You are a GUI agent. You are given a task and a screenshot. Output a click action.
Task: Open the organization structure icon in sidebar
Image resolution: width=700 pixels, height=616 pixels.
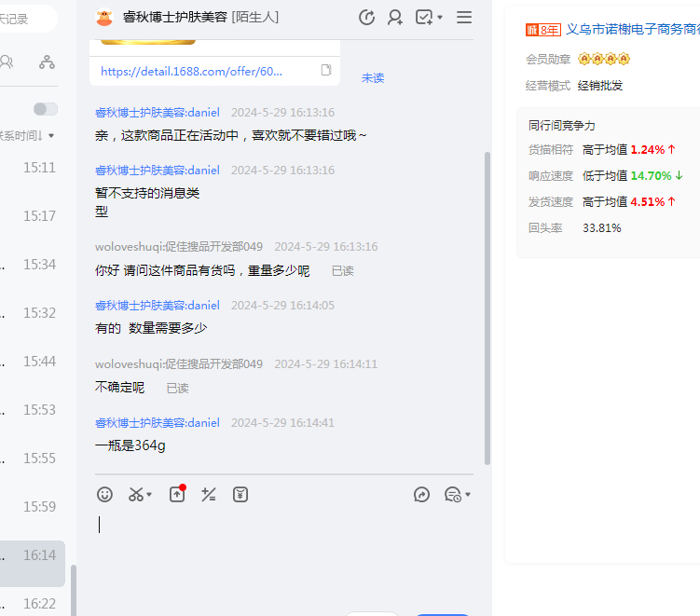tap(47, 62)
